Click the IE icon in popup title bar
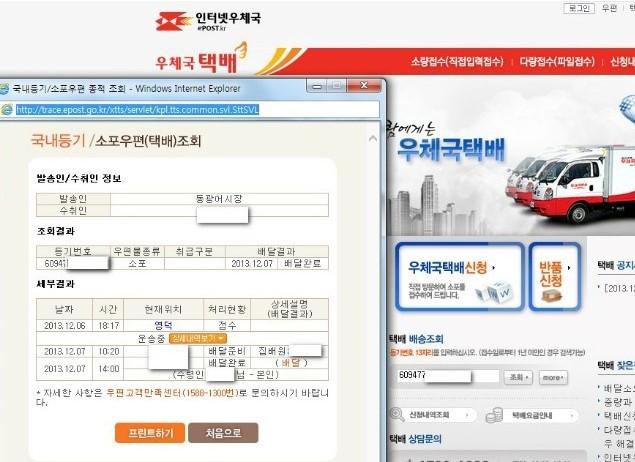This screenshot has width=635, height=462. [x=4, y=89]
